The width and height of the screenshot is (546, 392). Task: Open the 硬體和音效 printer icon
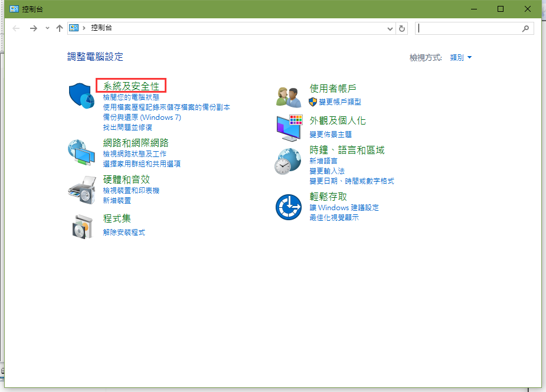82,190
